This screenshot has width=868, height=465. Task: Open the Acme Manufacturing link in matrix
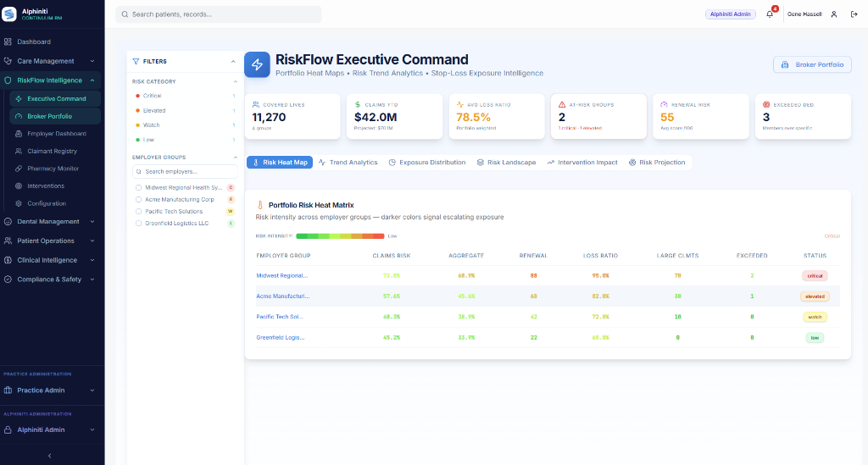(283, 296)
